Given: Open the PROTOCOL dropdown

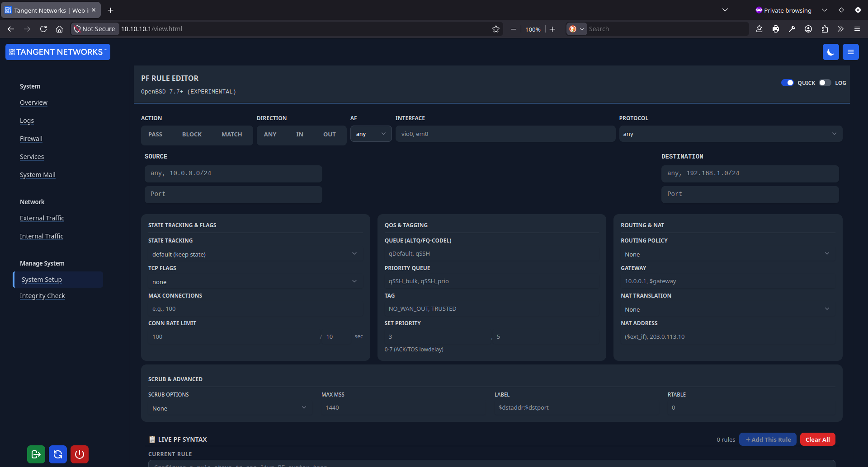Looking at the screenshot, I should [730, 134].
